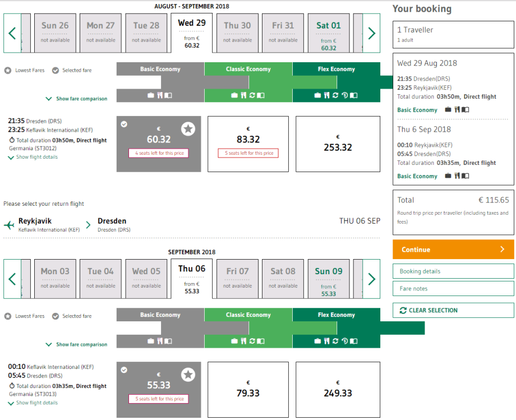This screenshot has height=420, width=516.
Task: Click the next dates arrow for outbound flights
Action: [x=371, y=33]
